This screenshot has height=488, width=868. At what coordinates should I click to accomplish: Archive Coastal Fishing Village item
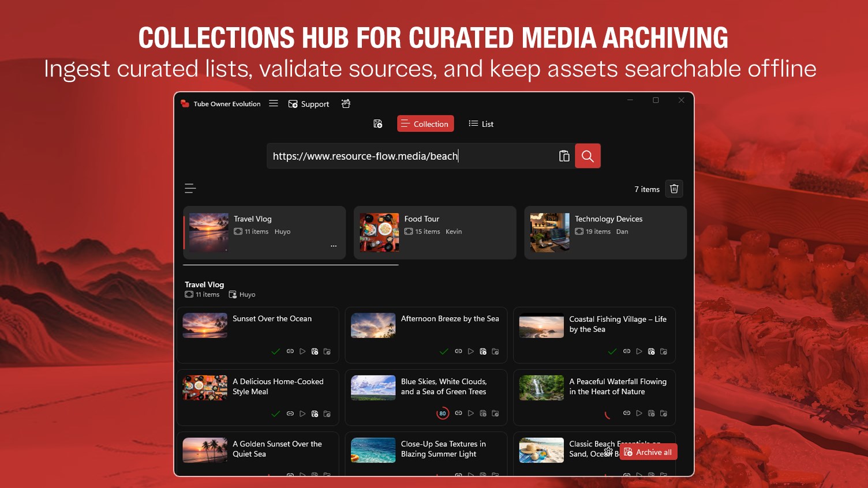pyautogui.click(x=651, y=351)
